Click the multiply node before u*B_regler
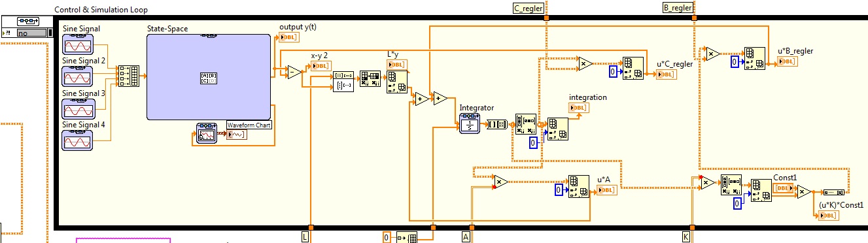This screenshot has width=868, height=243. point(711,54)
